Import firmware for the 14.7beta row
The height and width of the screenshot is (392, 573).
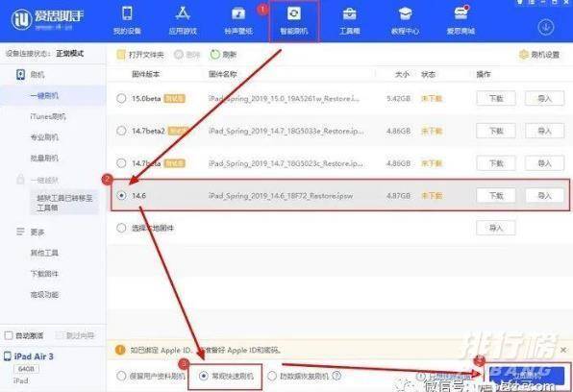(x=544, y=163)
